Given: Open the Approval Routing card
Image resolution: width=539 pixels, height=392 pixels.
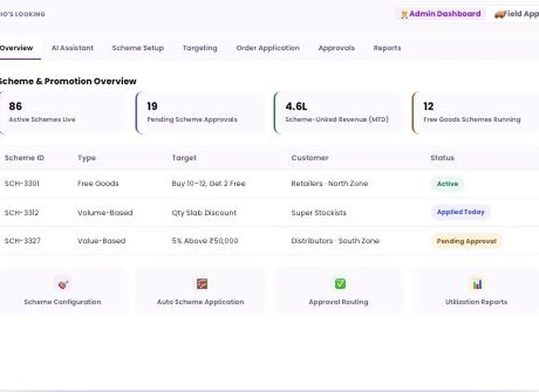Looking at the screenshot, I should 339,291.
